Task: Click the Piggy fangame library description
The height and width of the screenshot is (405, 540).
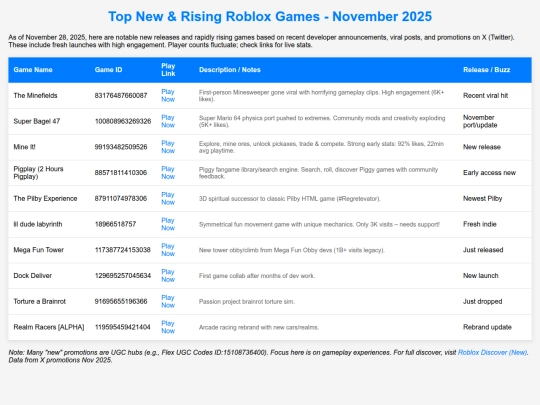Action: tap(318, 173)
